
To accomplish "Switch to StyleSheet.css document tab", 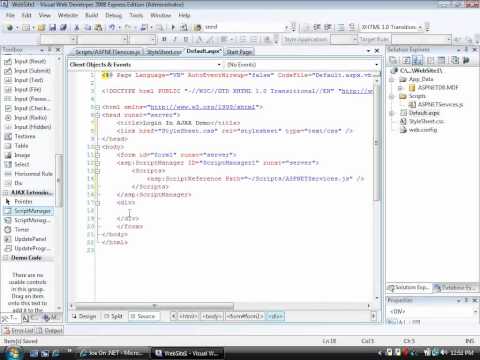I will (x=164, y=52).
